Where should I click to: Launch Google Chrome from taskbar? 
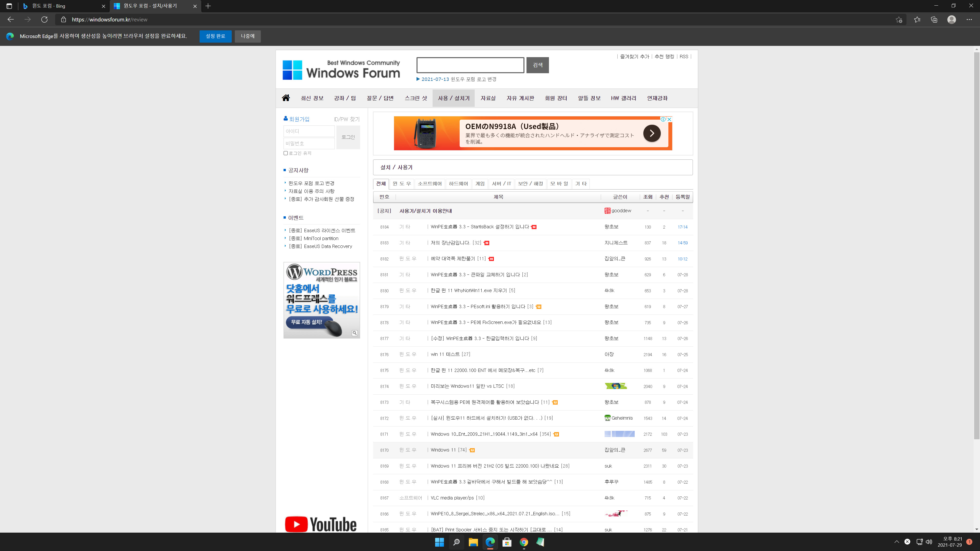[x=524, y=542]
